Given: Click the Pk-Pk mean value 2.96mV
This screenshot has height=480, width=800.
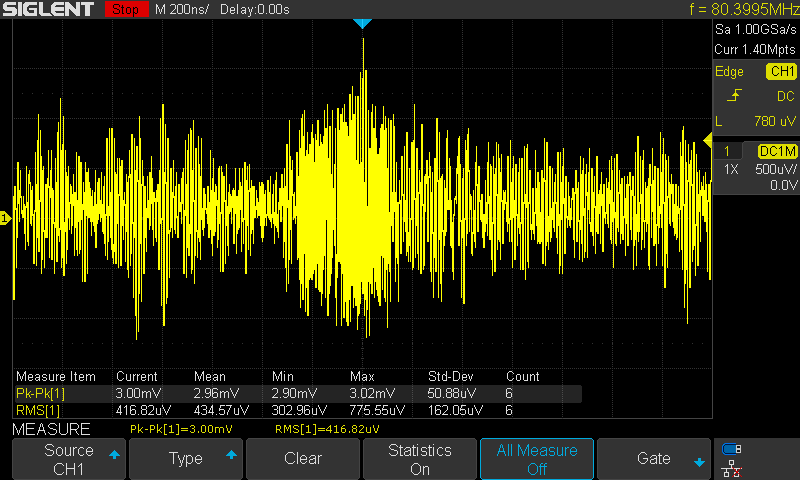Looking at the screenshot, I should click(216, 394).
